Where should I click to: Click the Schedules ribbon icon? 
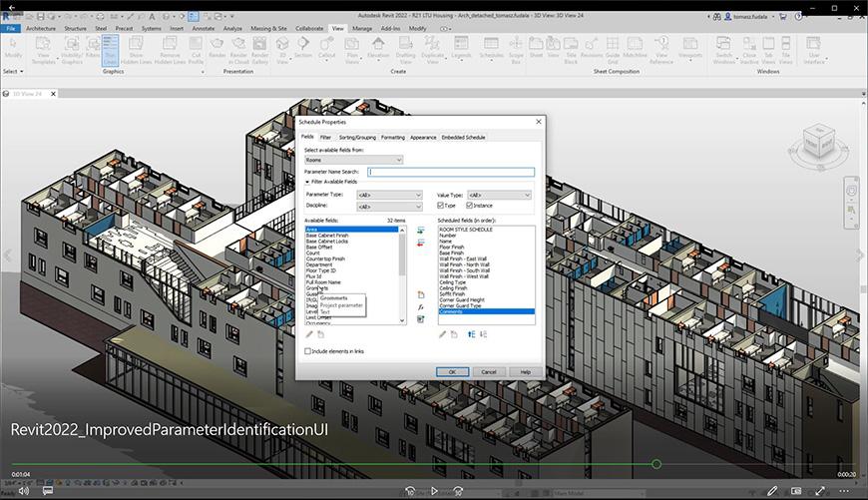491,47
